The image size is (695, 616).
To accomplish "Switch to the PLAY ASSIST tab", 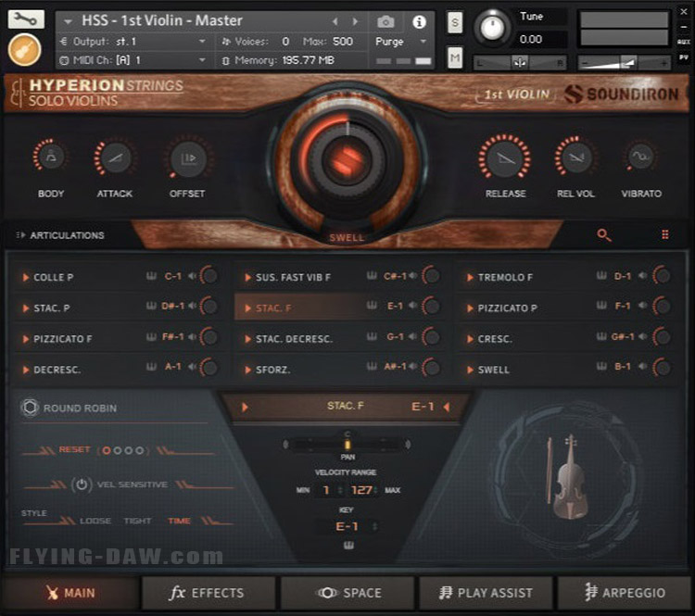I will (486, 593).
